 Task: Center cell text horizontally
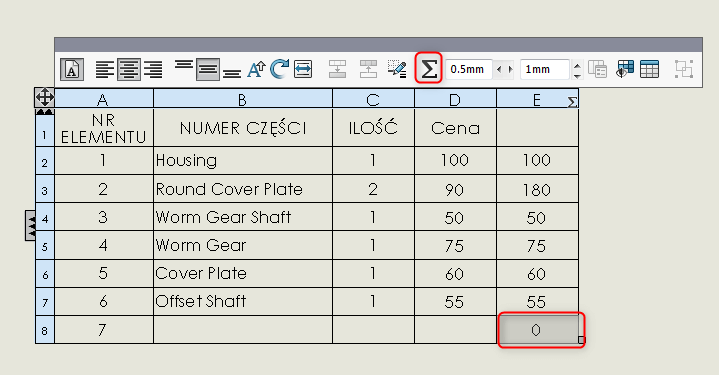click(x=129, y=70)
